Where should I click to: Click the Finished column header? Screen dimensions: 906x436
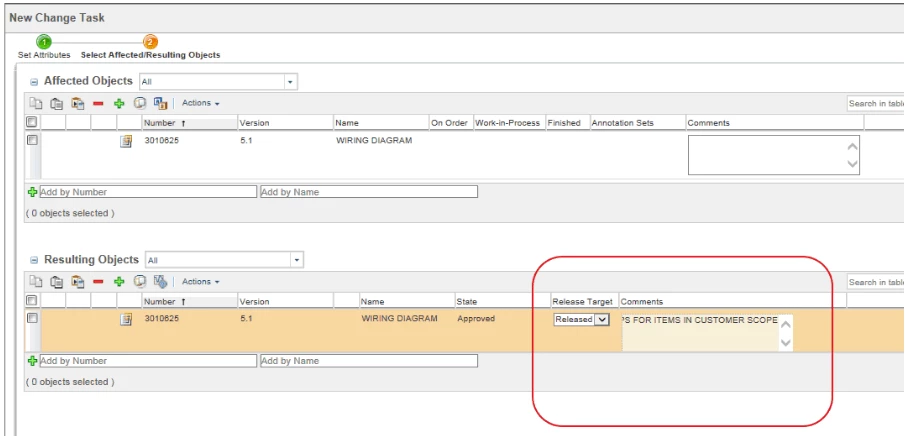tap(567, 123)
